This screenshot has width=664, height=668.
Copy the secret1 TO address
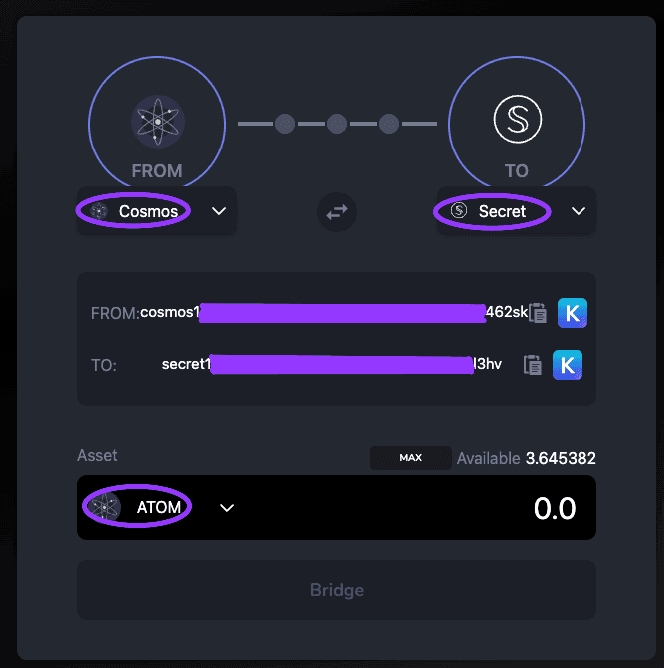click(534, 365)
